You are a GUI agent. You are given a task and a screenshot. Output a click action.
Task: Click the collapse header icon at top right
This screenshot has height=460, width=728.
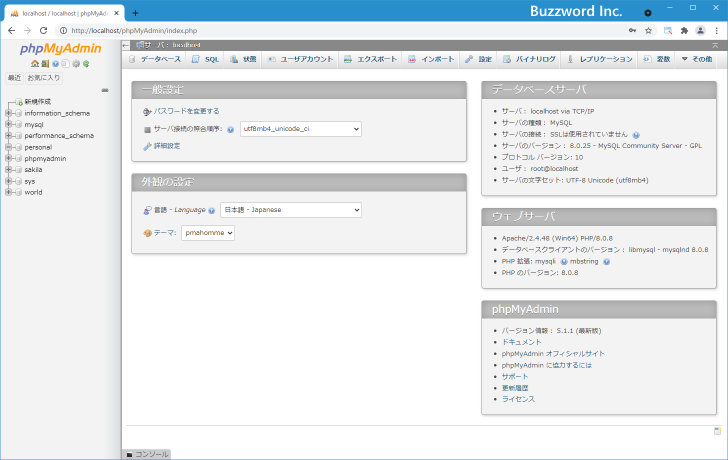point(715,45)
